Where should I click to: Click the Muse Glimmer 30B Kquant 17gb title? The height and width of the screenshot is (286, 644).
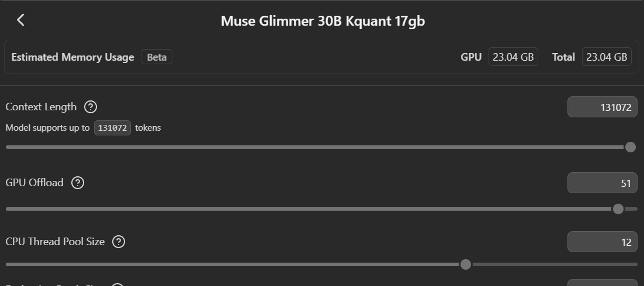(323, 21)
